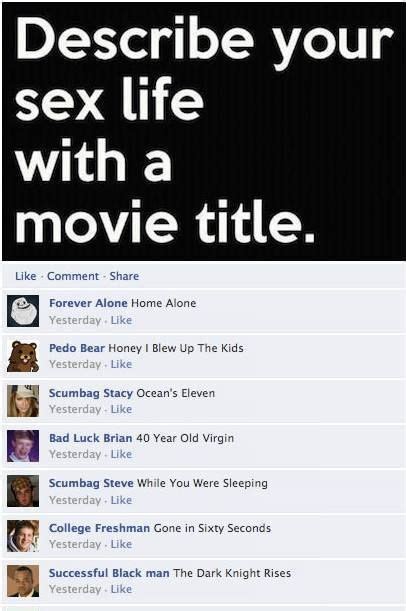Viewport: 406px width, 611px height.
Task: Open Bad Luck Brian's avatar
Action: pos(23,446)
